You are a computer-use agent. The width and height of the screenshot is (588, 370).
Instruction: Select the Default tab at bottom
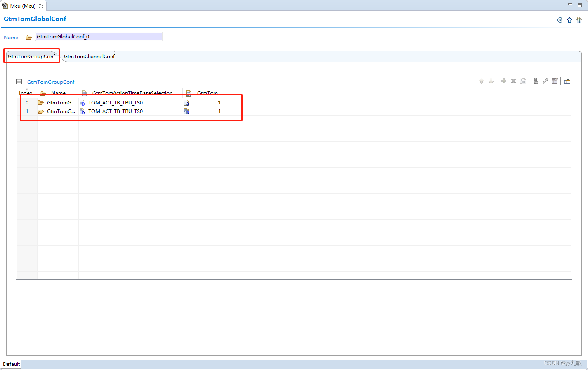tap(12, 364)
